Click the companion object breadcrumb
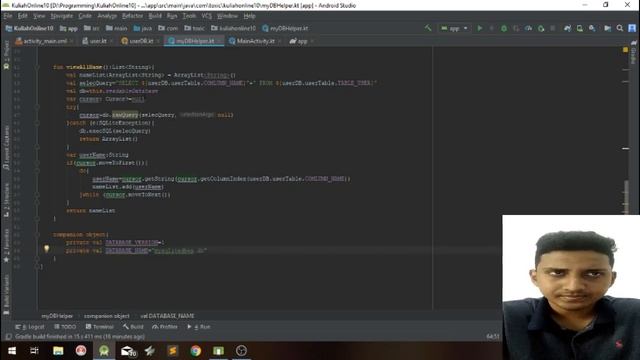The image size is (640, 360). click(107, 316)
